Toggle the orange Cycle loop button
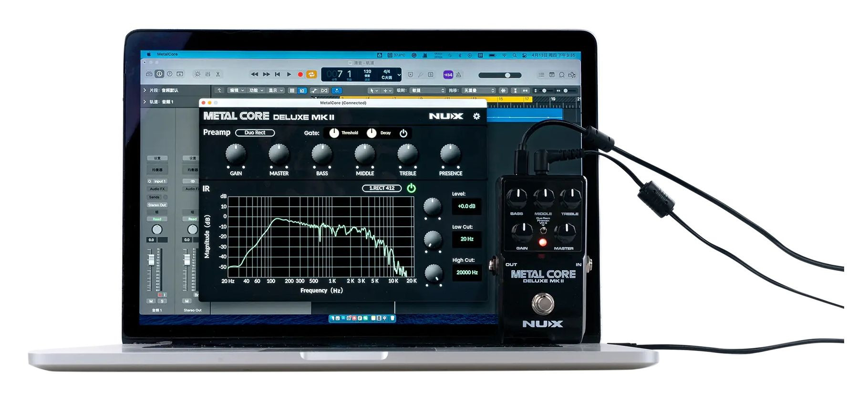The height and width of the screenshot is (400, 868). tap(311, 74)
